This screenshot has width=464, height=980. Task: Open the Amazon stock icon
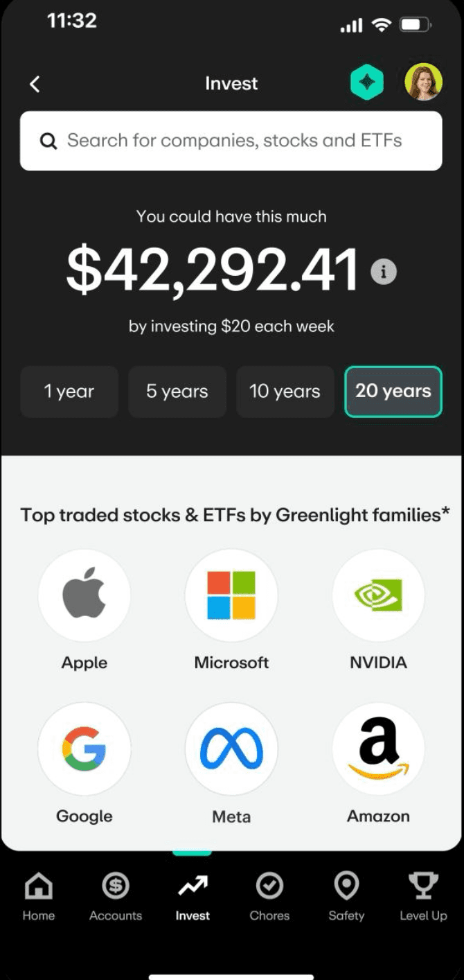(x=378, y=749)
